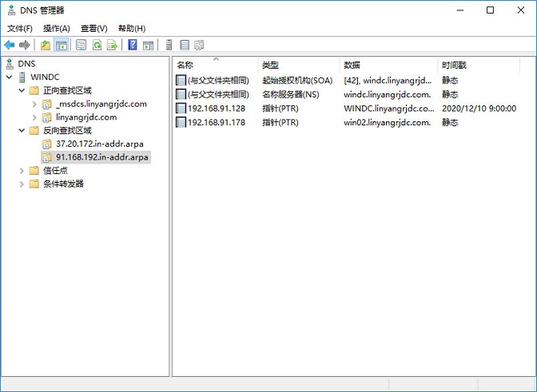Click the SOA record icon
Image resolution: width=537 pixels, height=392 pixels.
pos(181,81)
